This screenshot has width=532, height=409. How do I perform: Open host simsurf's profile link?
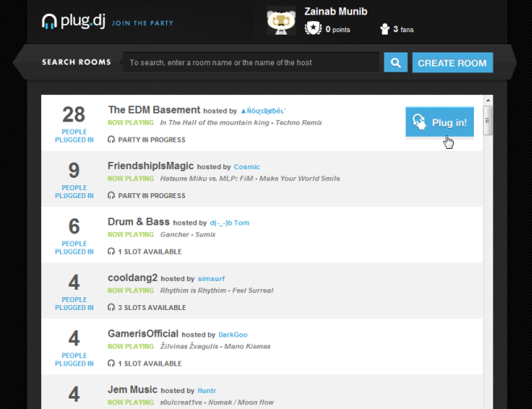tap(211, 279)
